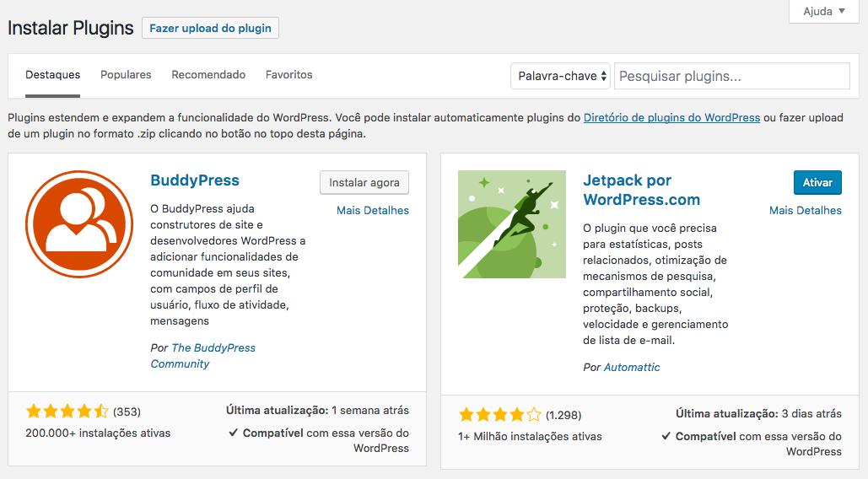This screenshot has height=479, width=868.
Task: Open the BuddyPress plugin title link
Action: pyautogui.click(x=195, y=180)
